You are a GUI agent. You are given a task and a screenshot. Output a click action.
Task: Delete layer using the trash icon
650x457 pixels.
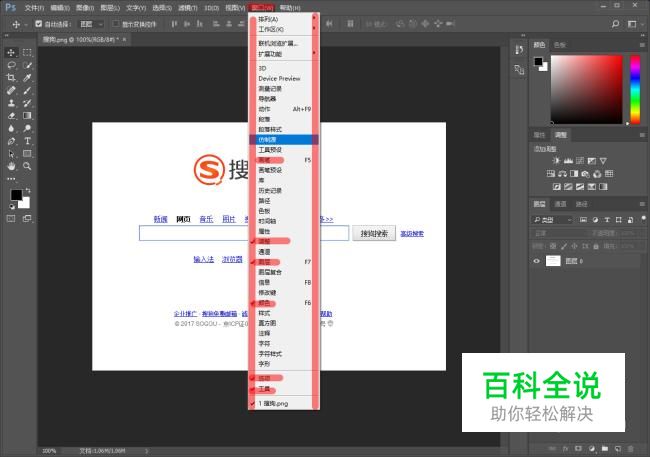point(631,448)
